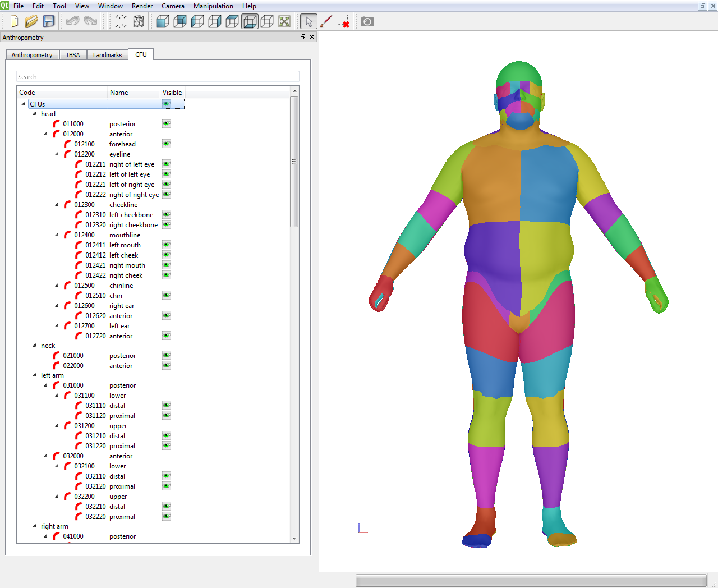This screenshot has height=588, width=718.
Task: Click red curve icon beside code 011000
Action: pos(56,124)
